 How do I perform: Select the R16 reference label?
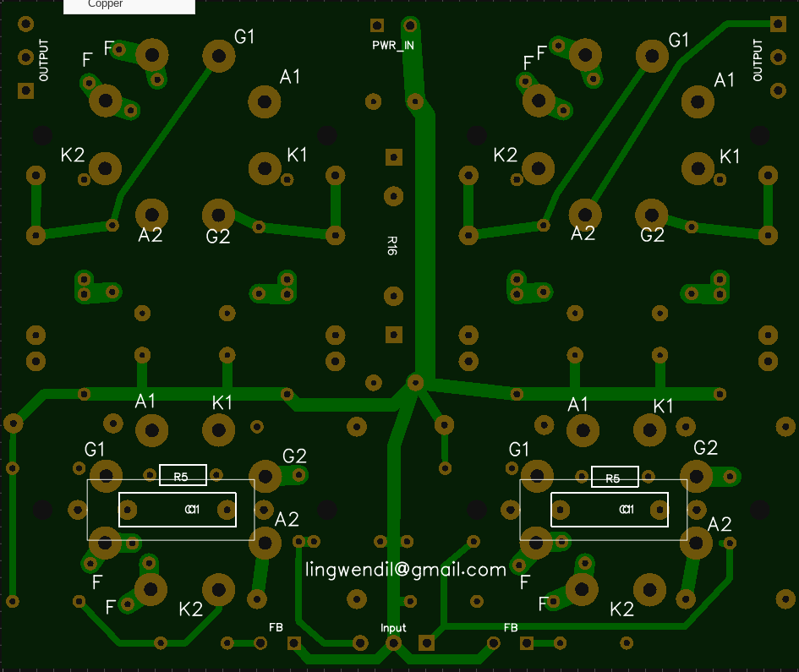(x=391, y=246)
